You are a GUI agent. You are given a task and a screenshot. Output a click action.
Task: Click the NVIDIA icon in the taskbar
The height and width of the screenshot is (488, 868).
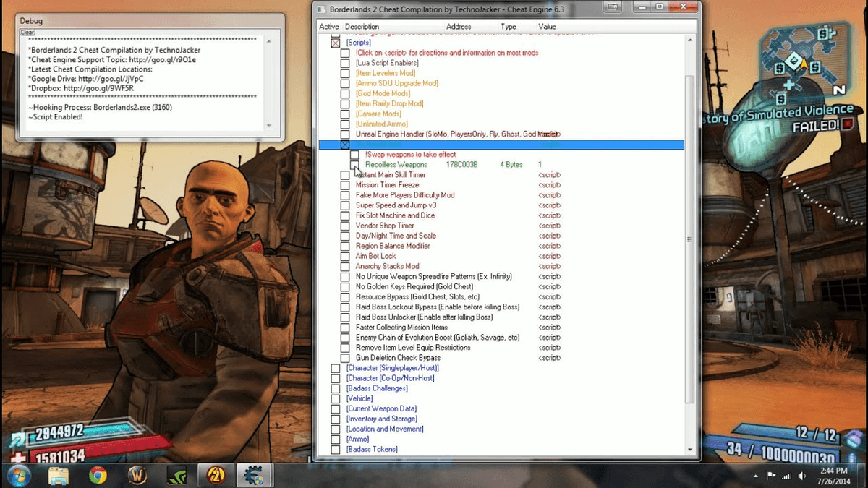176,475
